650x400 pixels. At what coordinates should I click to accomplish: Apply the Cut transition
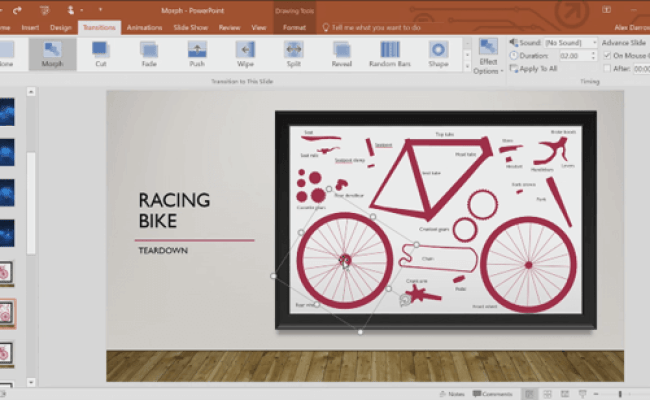pyautogui.click(x=101, y=54)
